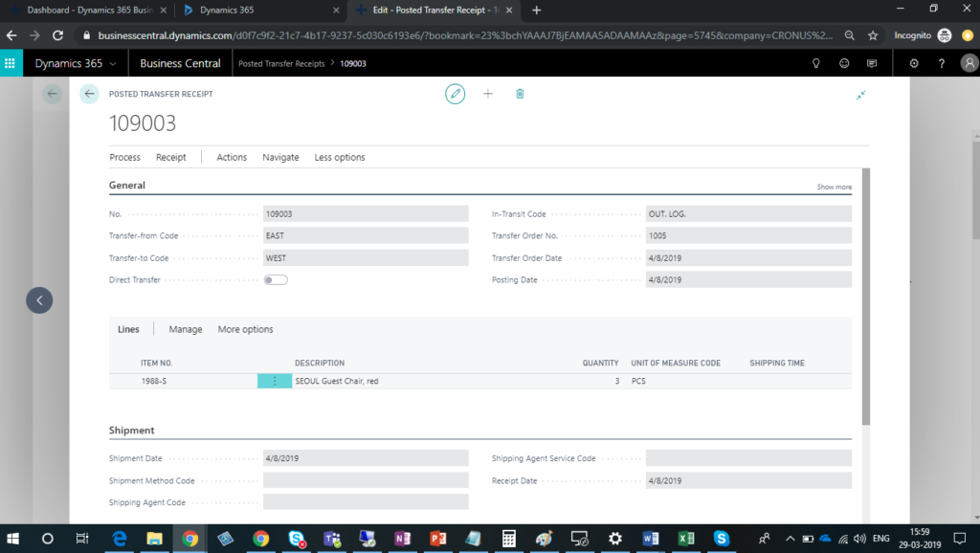Open the Navigate menu

point(280,157)
